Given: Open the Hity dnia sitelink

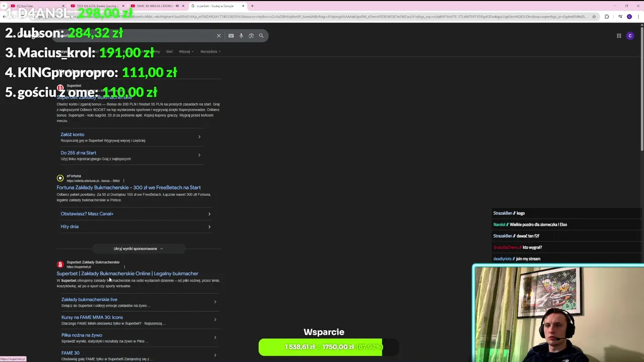Looking at the screenshot, I should 69,227.
